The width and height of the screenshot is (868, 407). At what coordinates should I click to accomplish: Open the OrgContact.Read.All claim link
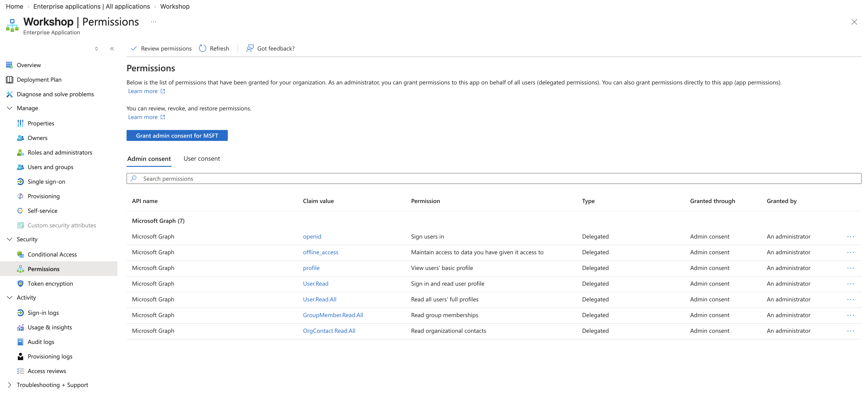click(x=329, y=331)
